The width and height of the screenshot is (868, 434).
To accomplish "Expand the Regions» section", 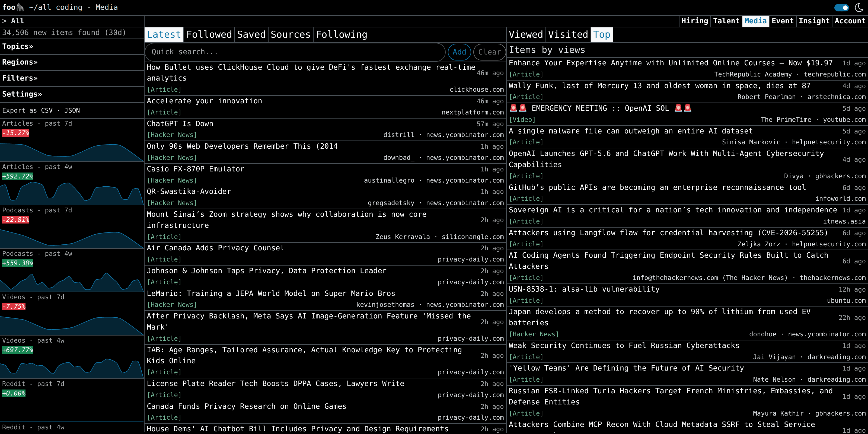I will click(20, 62).
